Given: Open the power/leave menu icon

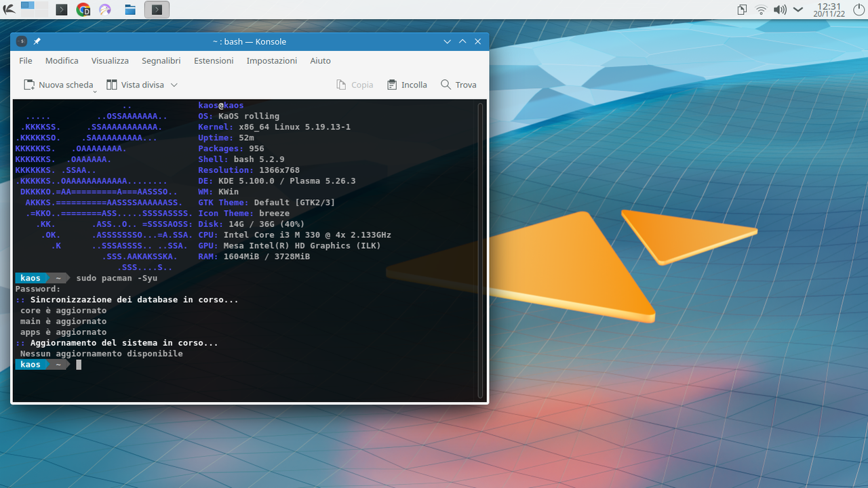Looking at the screenshot, I should point(858,9).
